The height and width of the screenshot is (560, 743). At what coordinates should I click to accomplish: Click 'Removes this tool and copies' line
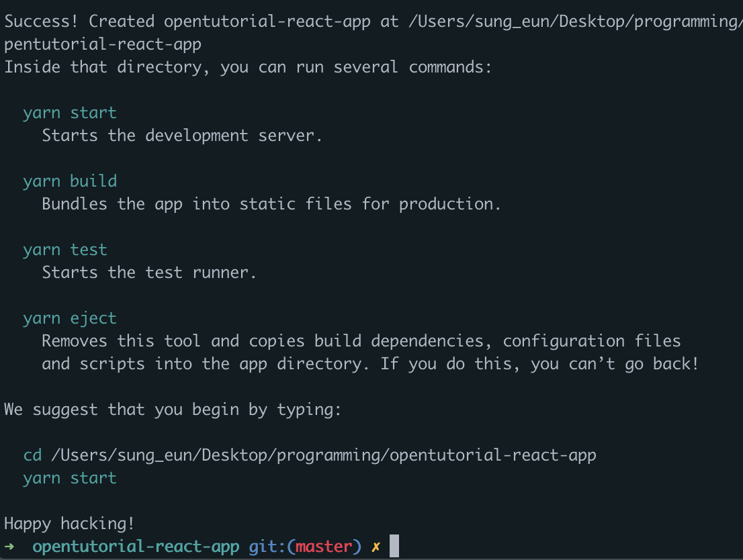point(361,341)
